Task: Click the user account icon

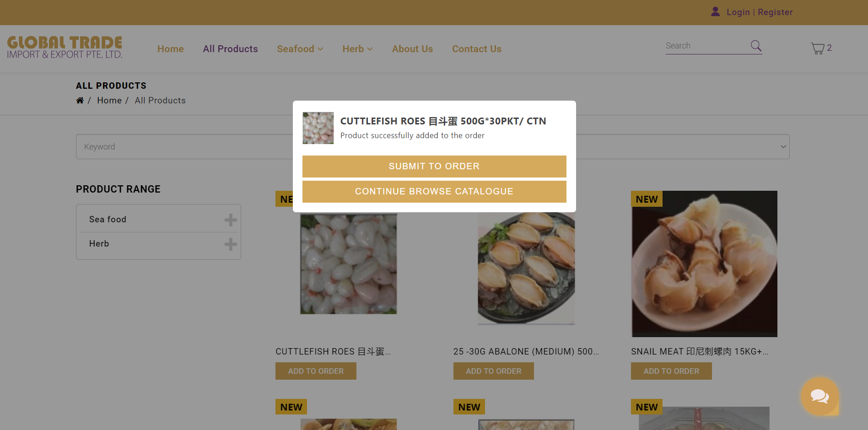Action: pos(715,12)
